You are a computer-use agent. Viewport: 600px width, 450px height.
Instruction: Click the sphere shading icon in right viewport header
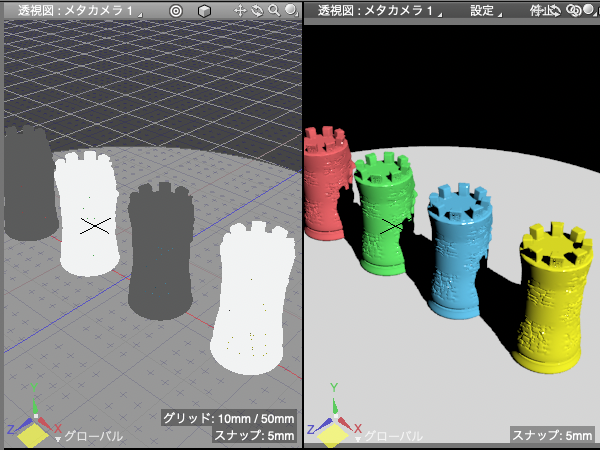tap(590, 10)
